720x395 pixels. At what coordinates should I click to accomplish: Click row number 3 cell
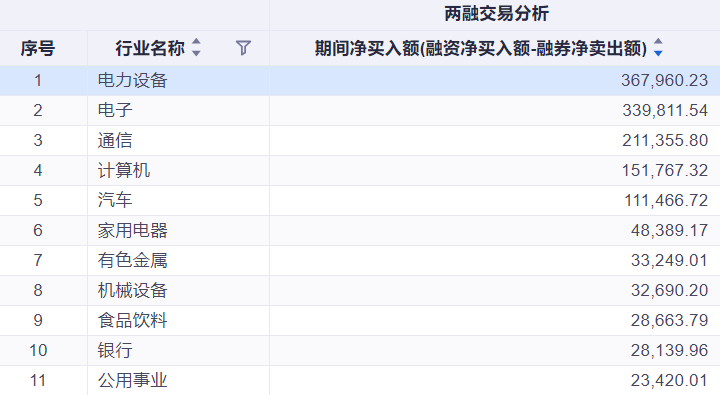point(43,141)
